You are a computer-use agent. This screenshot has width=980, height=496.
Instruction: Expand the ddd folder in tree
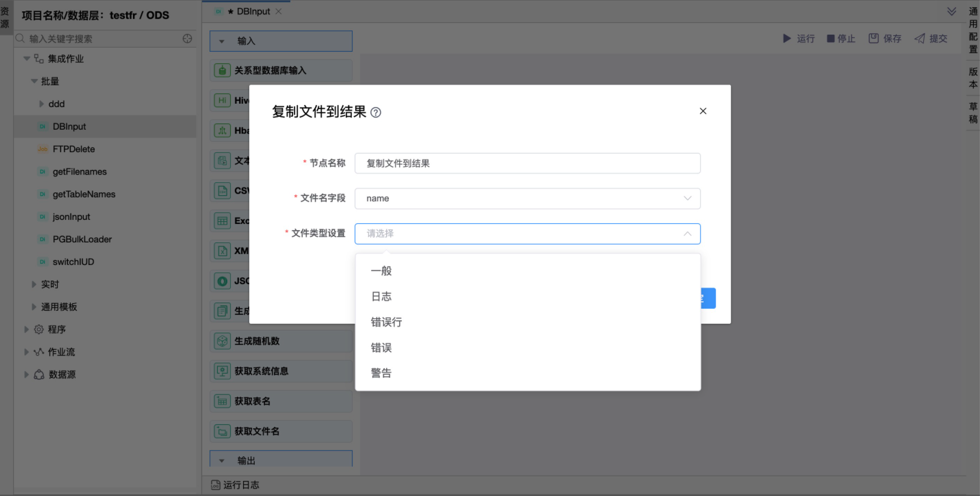pos(42,104)
